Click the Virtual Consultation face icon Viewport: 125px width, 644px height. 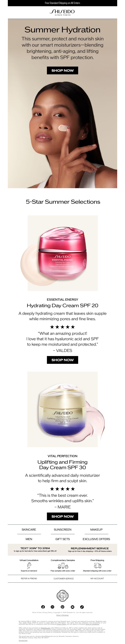29,565
